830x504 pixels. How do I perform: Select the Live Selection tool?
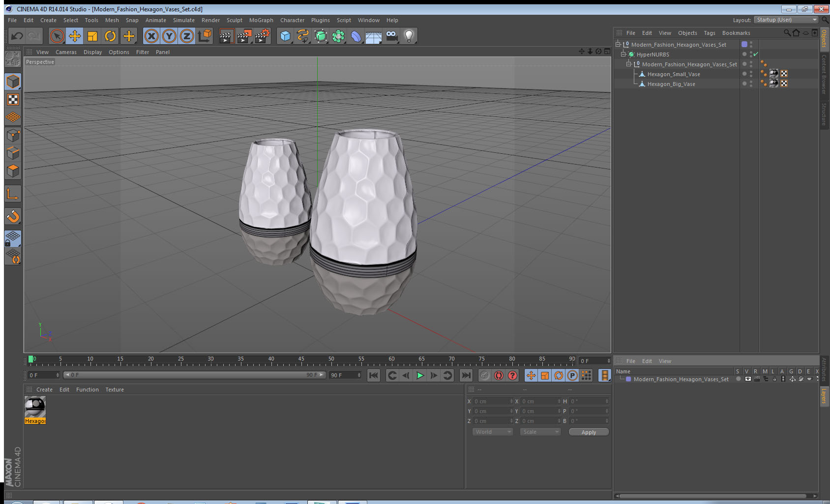(x=57, y=36)
